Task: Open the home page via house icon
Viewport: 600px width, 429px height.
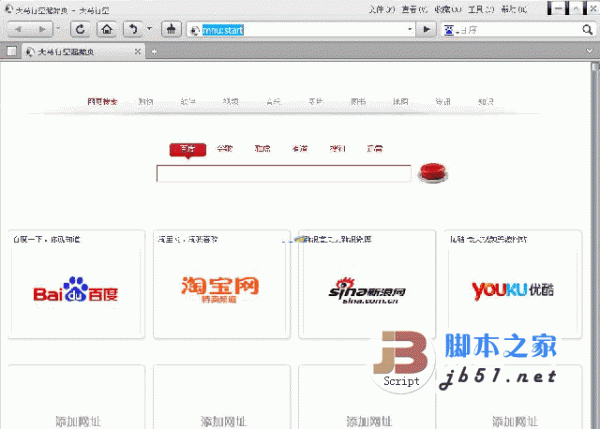Action: pyautogui.click(x=107, y=29)
